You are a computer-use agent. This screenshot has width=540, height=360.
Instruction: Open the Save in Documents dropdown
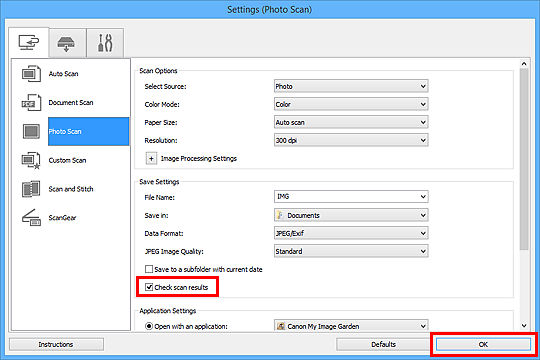(351, 215)
